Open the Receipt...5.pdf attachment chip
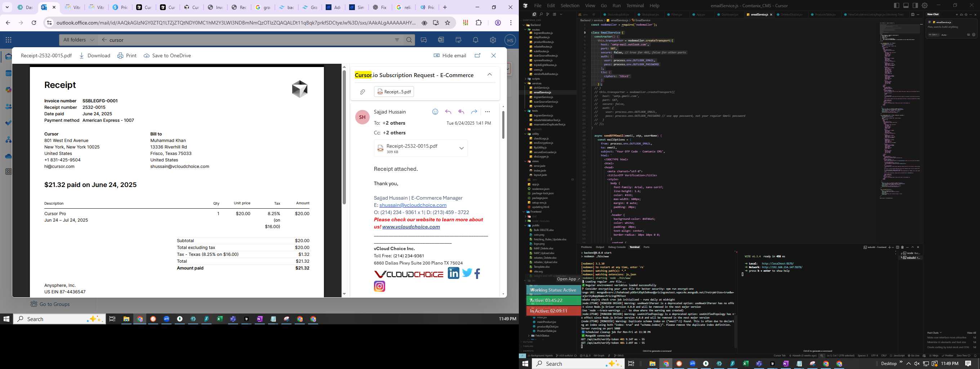 point(394,92)
